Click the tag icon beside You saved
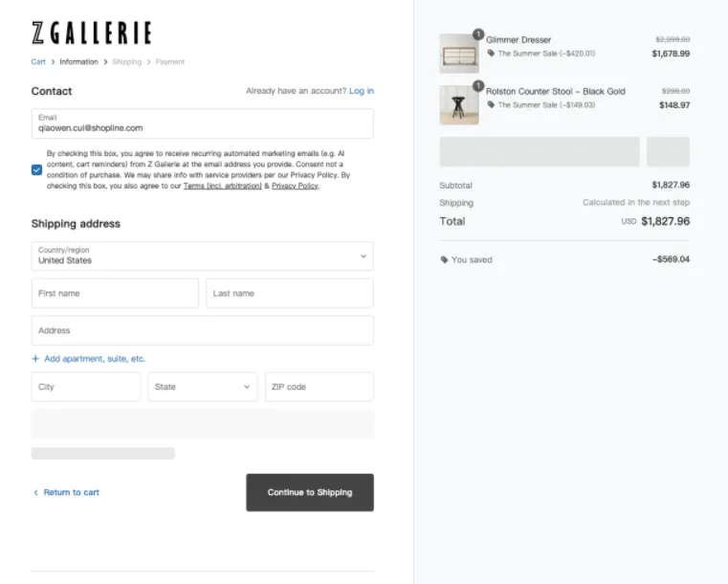 pyautogui.click(x=444, y=259)
